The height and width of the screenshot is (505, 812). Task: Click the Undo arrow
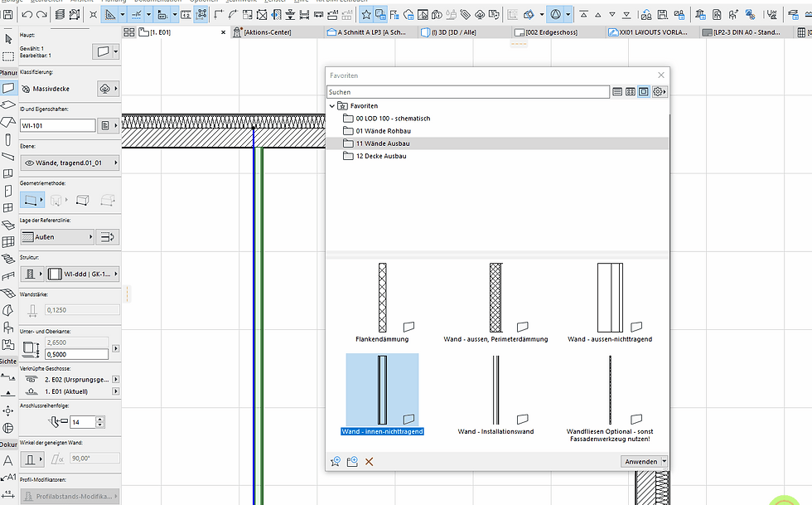pyautogui.click(x=27, y=15)
